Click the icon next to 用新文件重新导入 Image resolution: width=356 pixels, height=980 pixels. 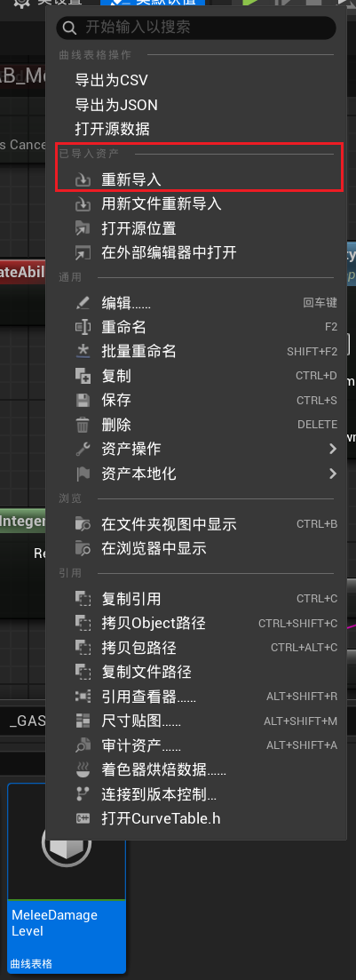coord(83,204)
